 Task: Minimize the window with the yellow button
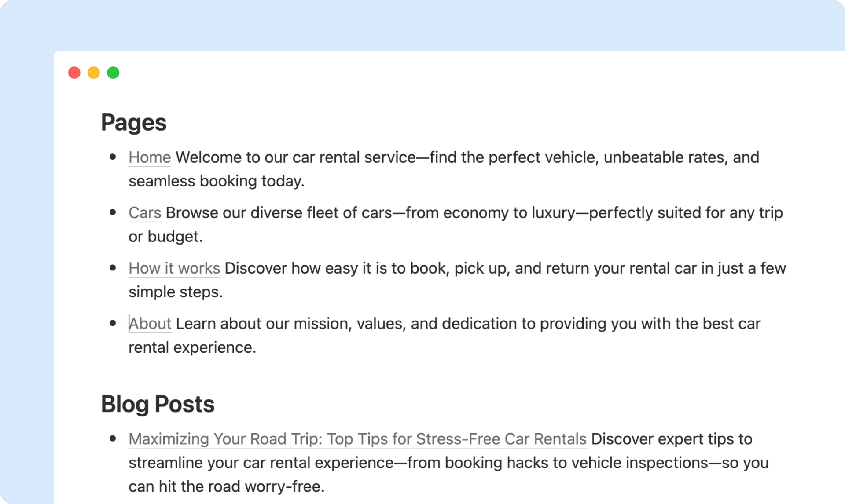(x=94, y=73)
